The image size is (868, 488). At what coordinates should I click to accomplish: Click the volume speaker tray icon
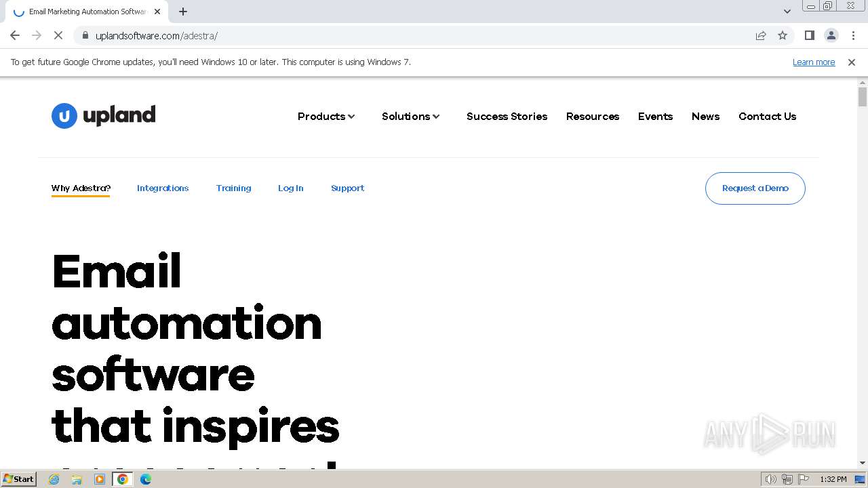(770, 479)
